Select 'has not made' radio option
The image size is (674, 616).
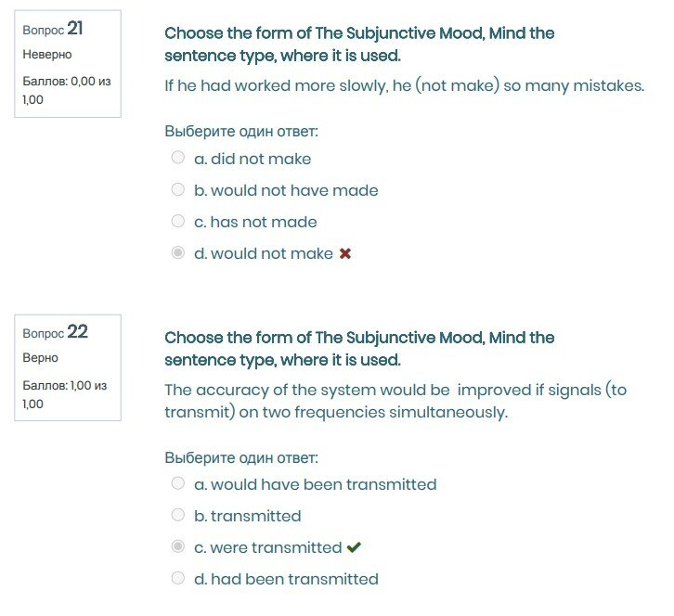(x=178, y=221)
